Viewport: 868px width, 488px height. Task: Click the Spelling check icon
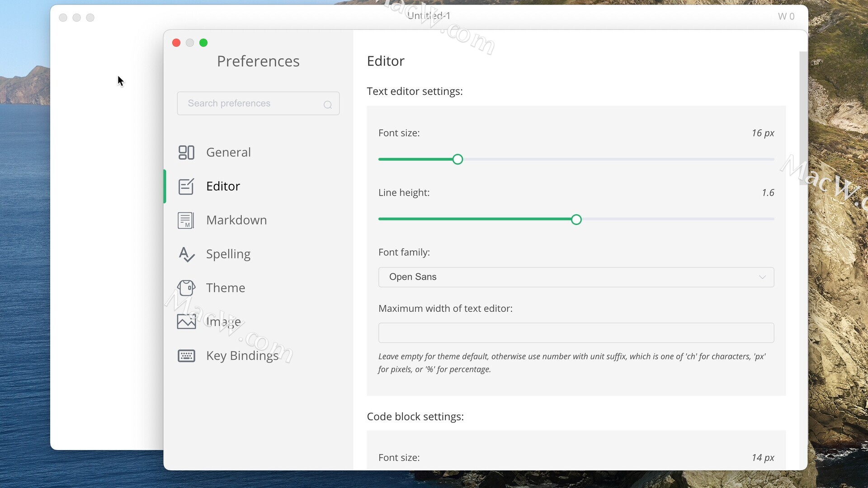point(186,254)
